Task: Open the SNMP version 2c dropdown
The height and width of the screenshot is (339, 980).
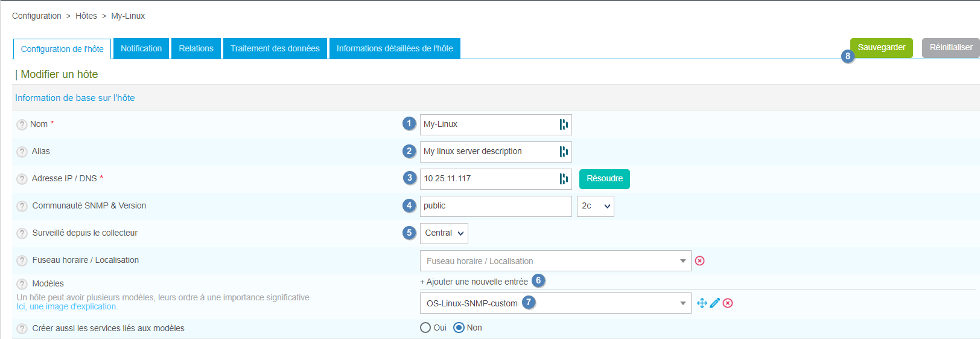Action: (595, 206)
